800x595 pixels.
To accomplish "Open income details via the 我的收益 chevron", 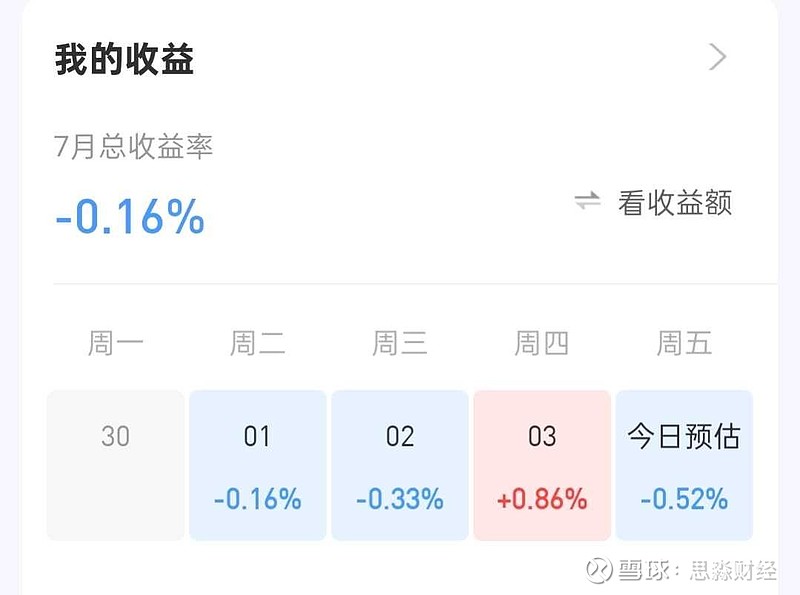I will pos(716,58).
